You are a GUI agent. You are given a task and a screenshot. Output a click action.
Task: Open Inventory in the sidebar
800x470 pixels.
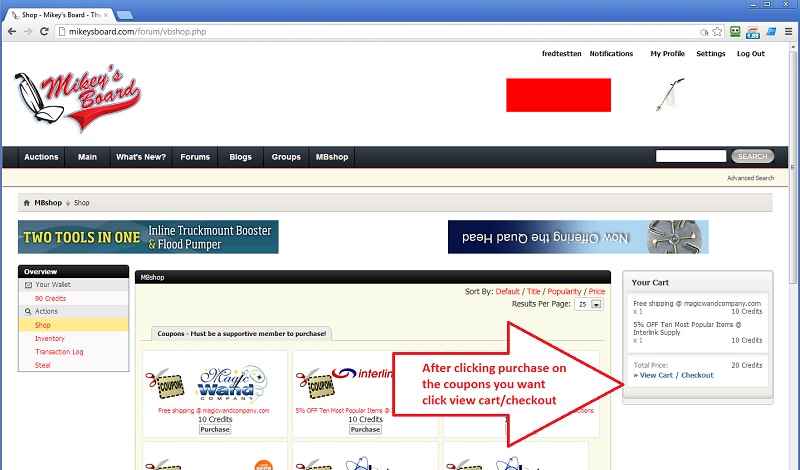click(x=49, y=338)
